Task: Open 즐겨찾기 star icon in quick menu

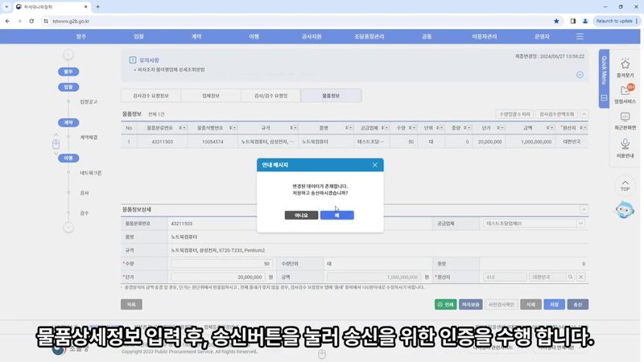Action: 625,68
